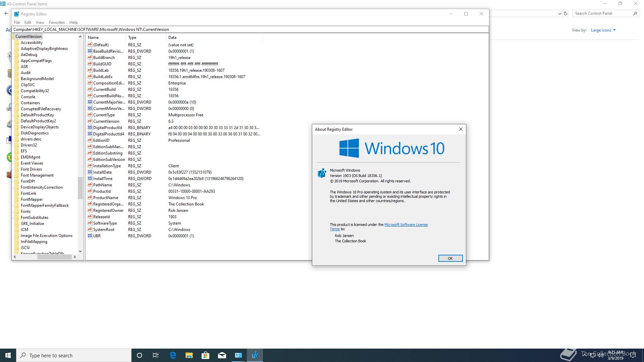Sort values by the Type column header

146,38
